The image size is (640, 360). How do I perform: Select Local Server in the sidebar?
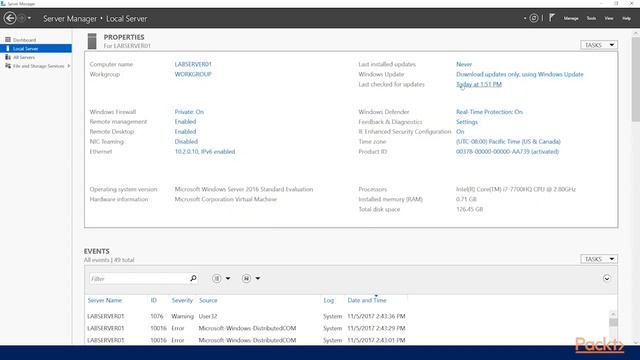pos(36,49)
